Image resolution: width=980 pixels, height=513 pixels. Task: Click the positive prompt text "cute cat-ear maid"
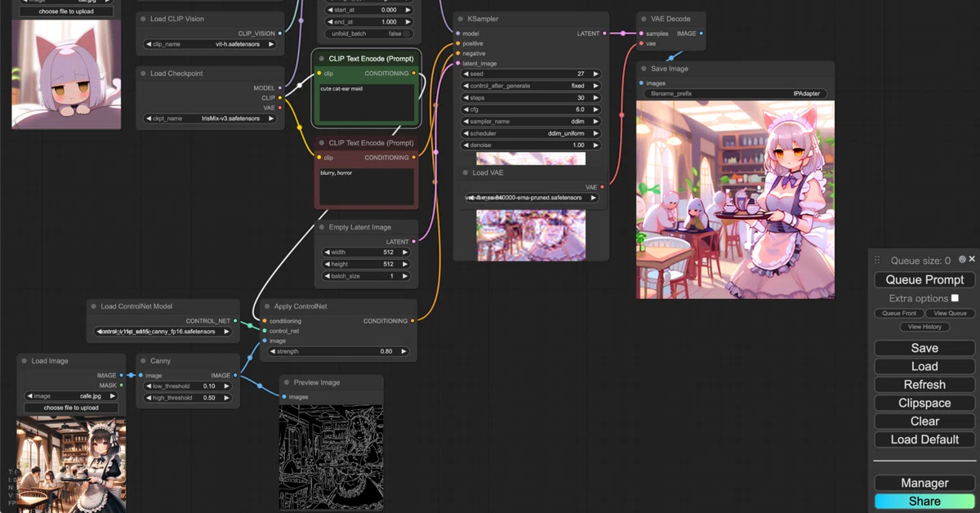[341, 88]
